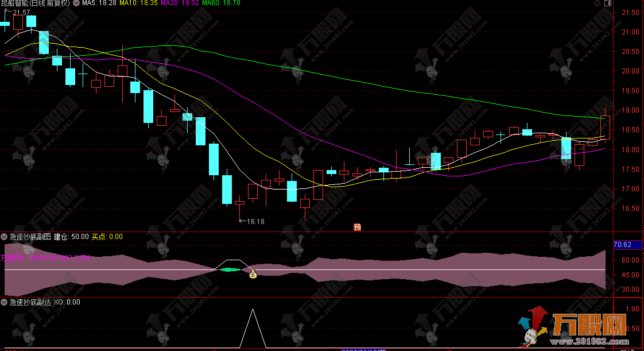Viewport: 644px width, 351px height.
Task: Click the 建仓: 50.00 value
Action: [71, 237]
